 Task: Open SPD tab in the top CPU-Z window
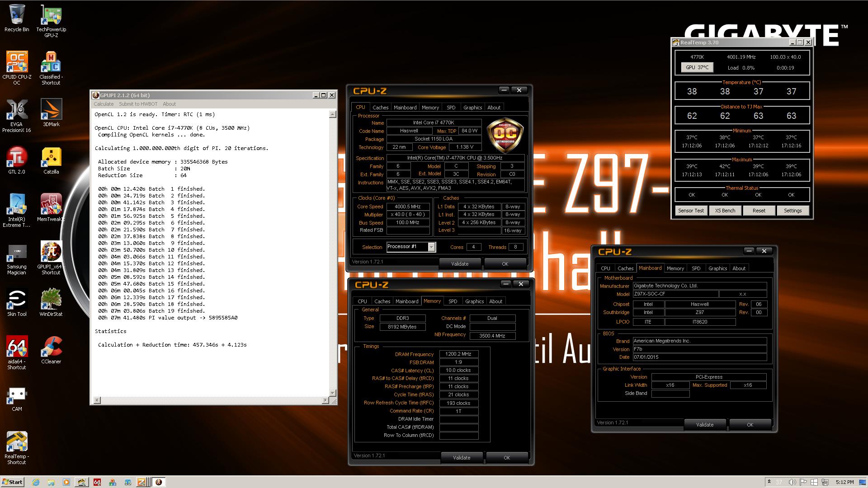(451, 108)
